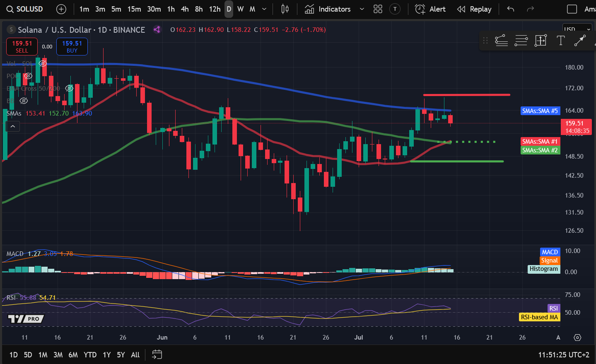
Task: Click the SMAs:SMA #1 red label
Action: coord(540,142)
